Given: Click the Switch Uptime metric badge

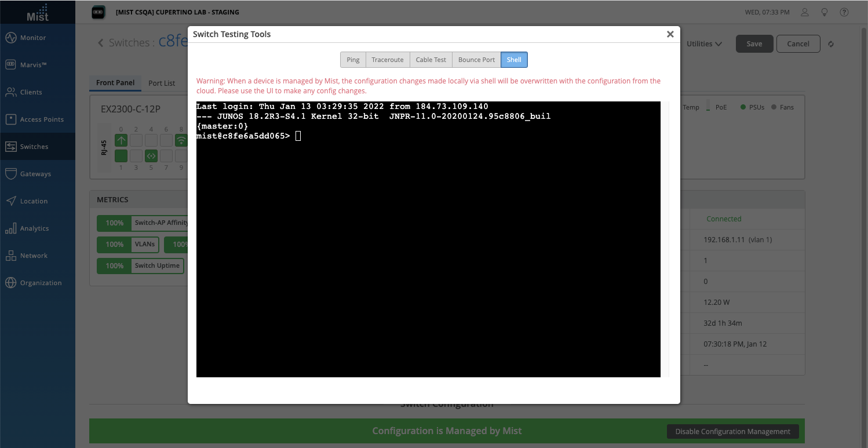Looking at the screenshot, I should coord(140,266).
